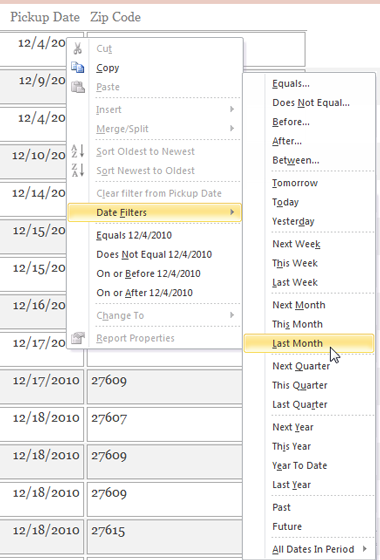Screen dimensions: 380x560
Task: Click the Paste clipboard icon
Action: pyautogui.click(x=78, y=87)
